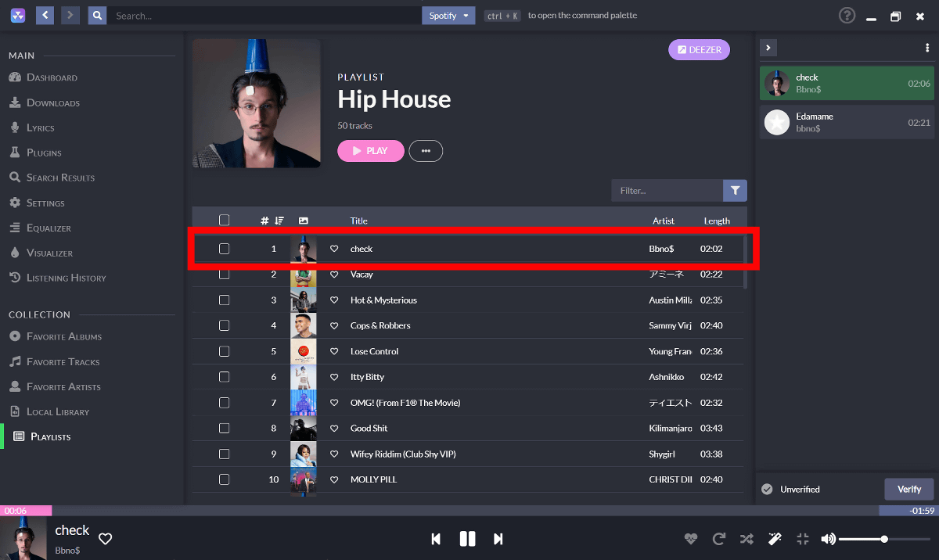
Task: Tick the 'Itty Bitty' row checkbox
Action: [225, 377]
